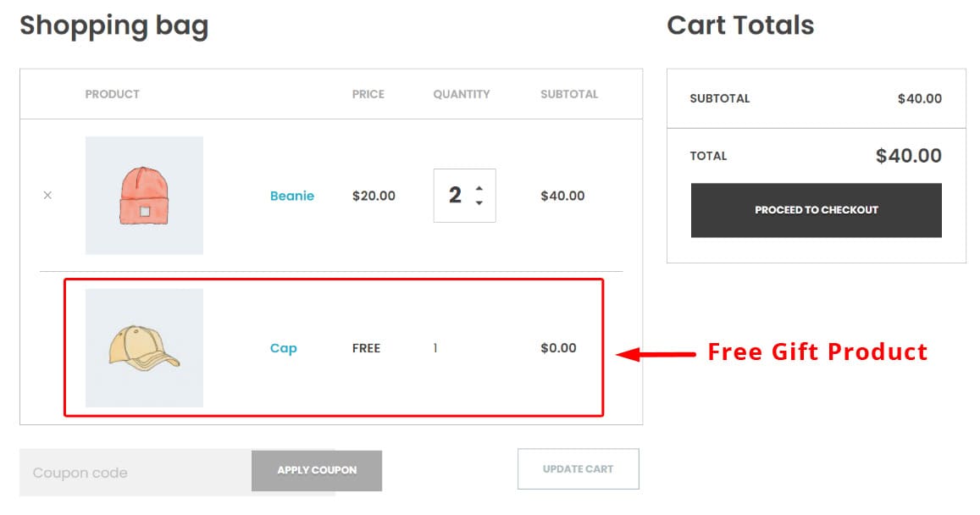Screen dimensions: 980x515
Task: Click the TOTAL $40.00 row in Cart Totals
Action: click(x=816, y=155)
